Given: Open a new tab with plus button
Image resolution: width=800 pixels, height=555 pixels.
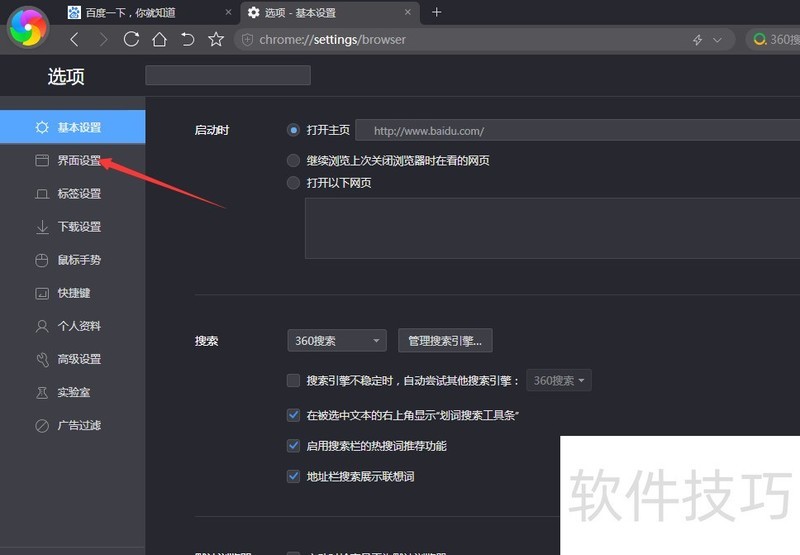Looking at the screenshot, I should pyautogui.click(x=436, y=12).
